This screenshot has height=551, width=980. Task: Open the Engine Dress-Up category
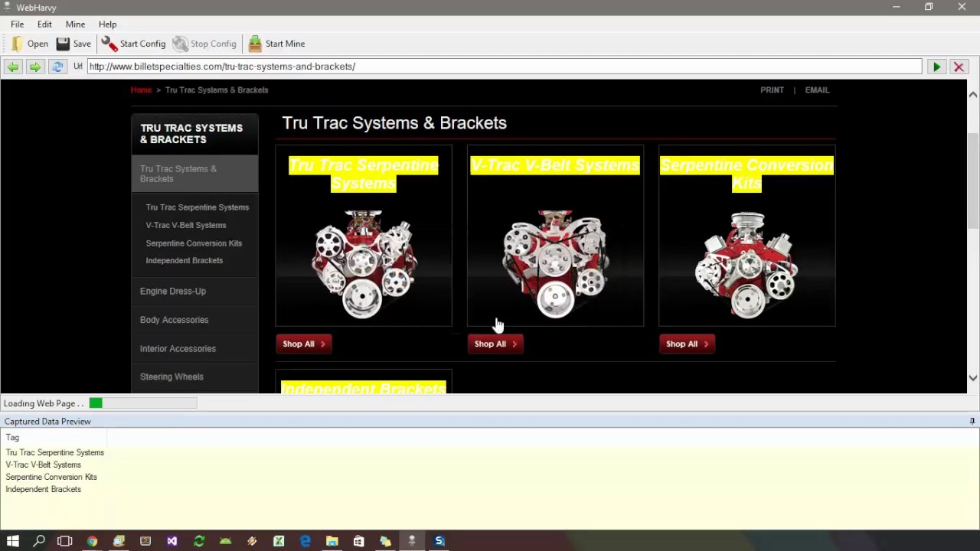click(173, 292)
